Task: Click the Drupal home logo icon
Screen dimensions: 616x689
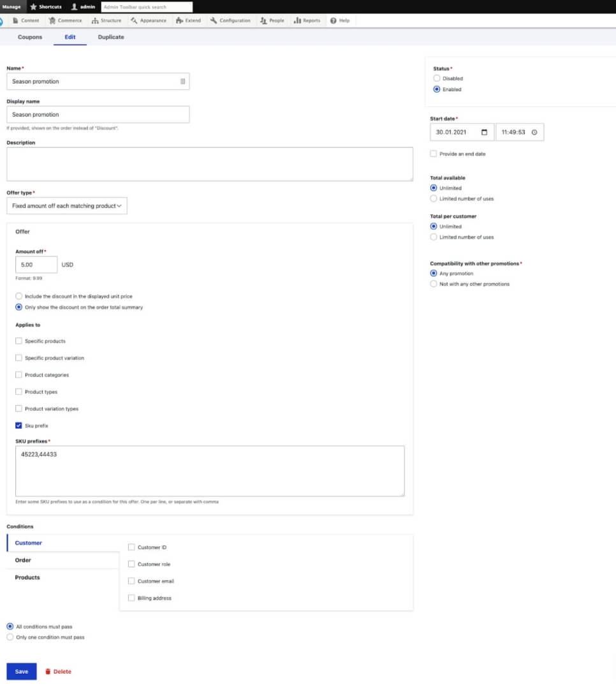Action: 2,20
